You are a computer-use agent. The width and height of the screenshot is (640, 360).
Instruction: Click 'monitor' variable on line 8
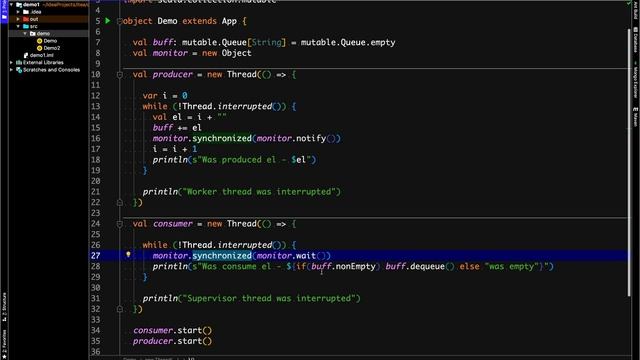tap(170, 53)
